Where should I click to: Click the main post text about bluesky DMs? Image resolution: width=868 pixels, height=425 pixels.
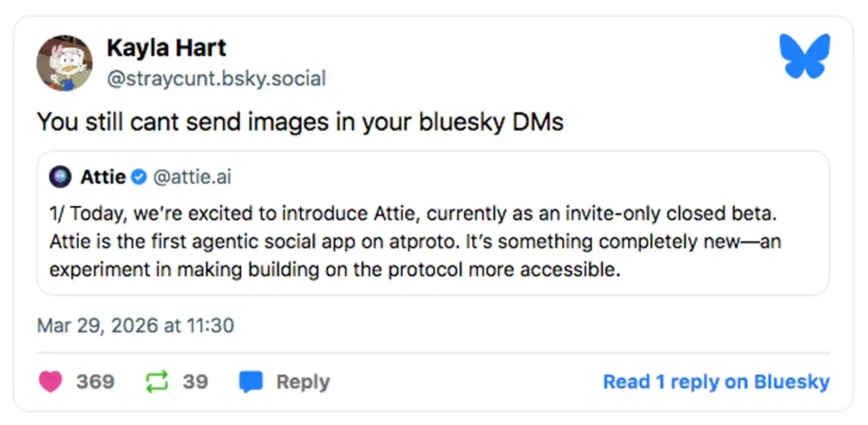click(300, 122)
